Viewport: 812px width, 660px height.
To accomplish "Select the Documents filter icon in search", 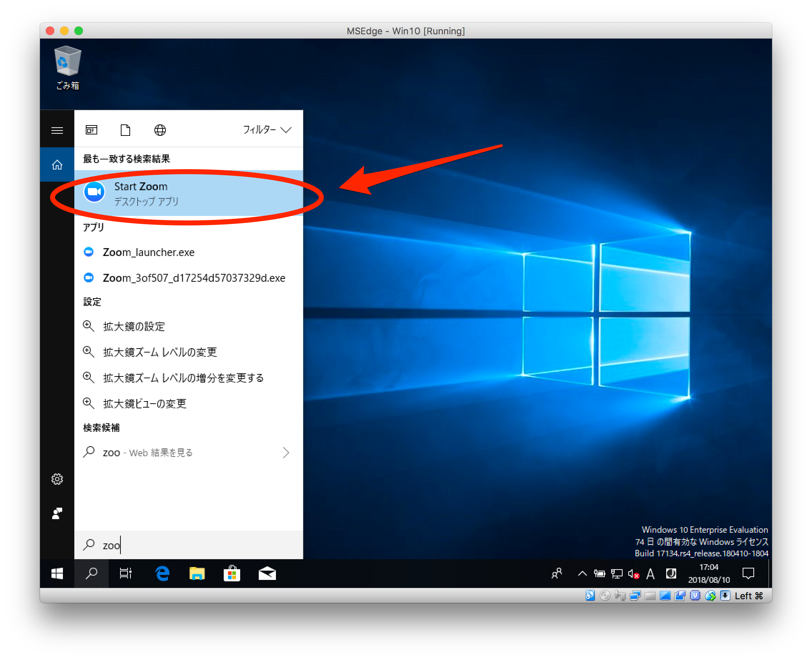I will [x=125, y=130].
